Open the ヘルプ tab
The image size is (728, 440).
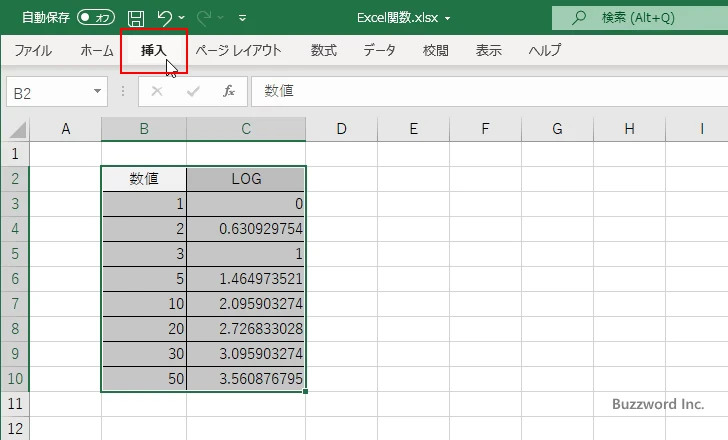pyautogui.click(x=545, y=50)
